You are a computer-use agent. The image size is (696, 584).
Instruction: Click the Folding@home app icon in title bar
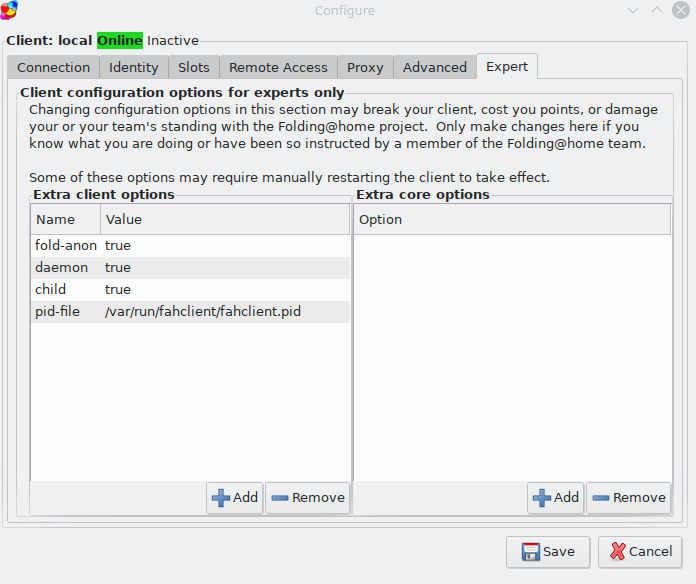8,10
